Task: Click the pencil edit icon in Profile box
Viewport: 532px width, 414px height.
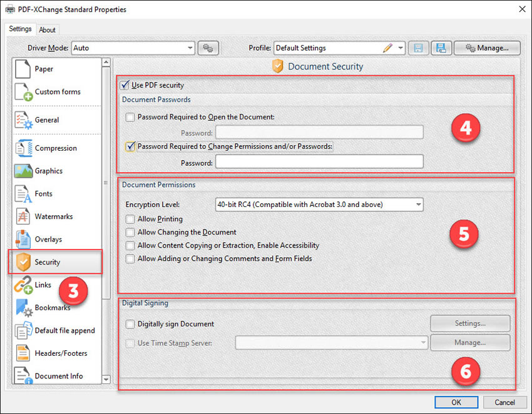Action: (x=387, y=48)
